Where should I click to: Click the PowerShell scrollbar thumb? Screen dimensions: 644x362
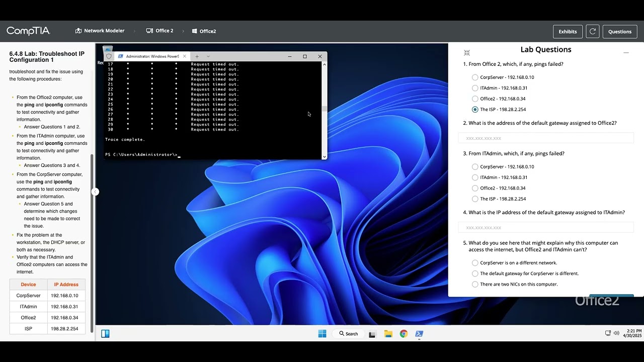[x=325, y=109]
